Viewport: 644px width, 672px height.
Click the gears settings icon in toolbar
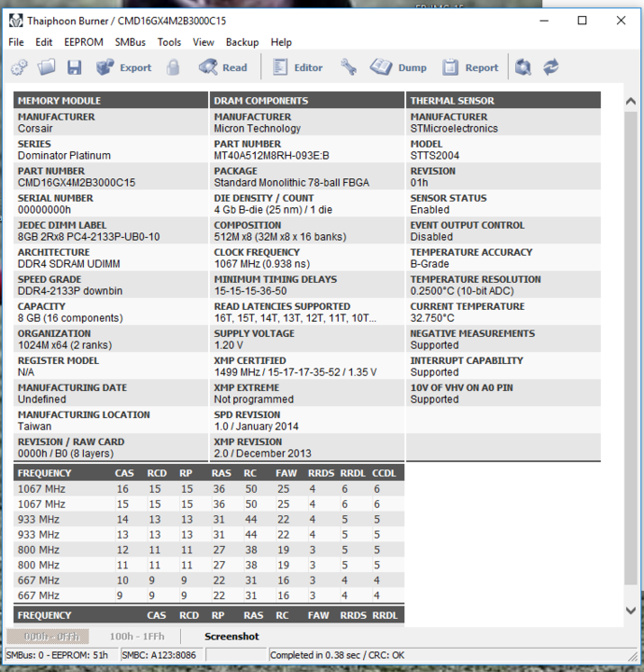[19, 67]
